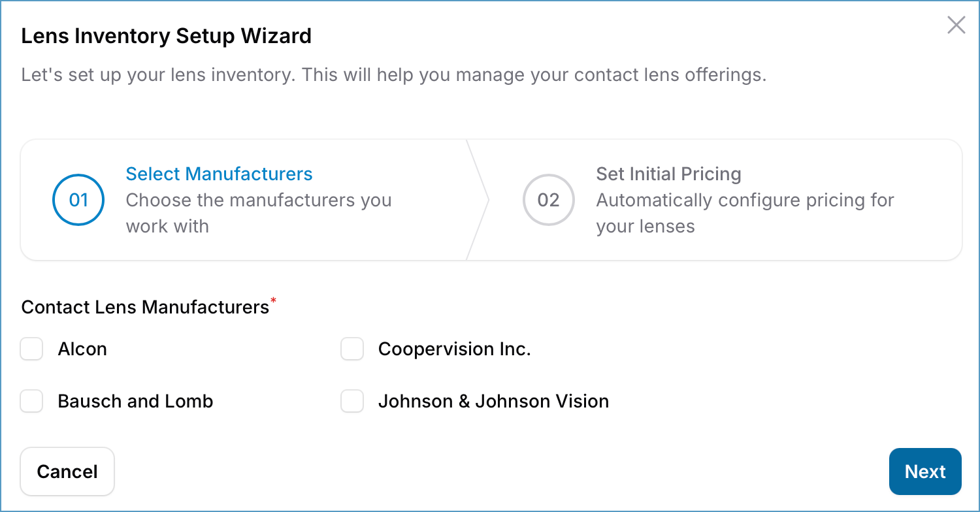Image resolution: width=980 pixels, height=512 pixels.
Task: Proceed with the Next button
Action: pos(924,472)
